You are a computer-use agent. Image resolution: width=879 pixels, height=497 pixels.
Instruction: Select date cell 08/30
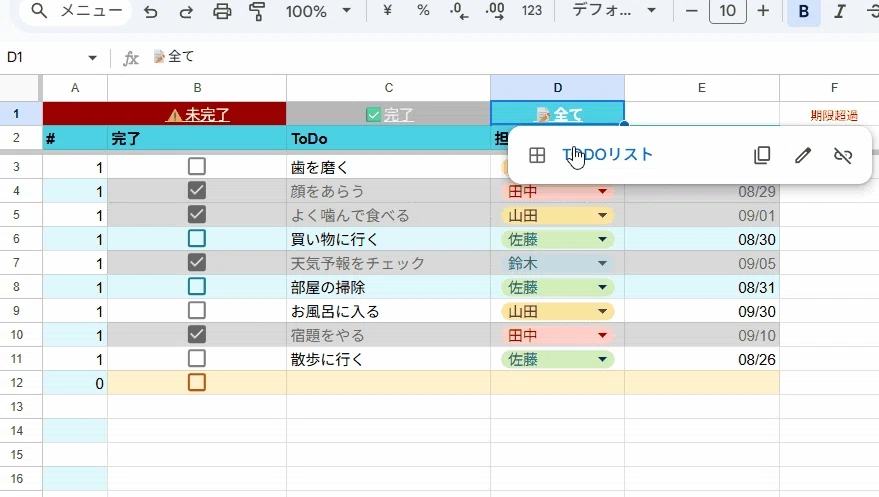coord(702,240)
